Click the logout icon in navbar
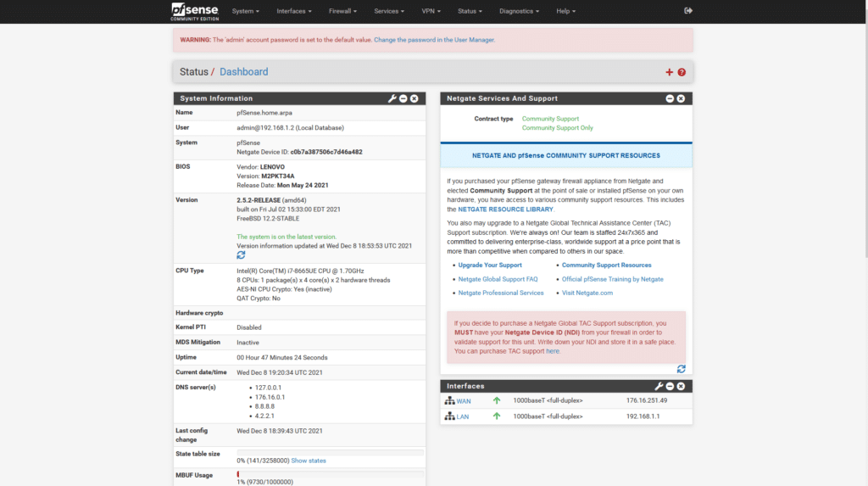This screenshot has width=868, height=486. click(688, 10)
